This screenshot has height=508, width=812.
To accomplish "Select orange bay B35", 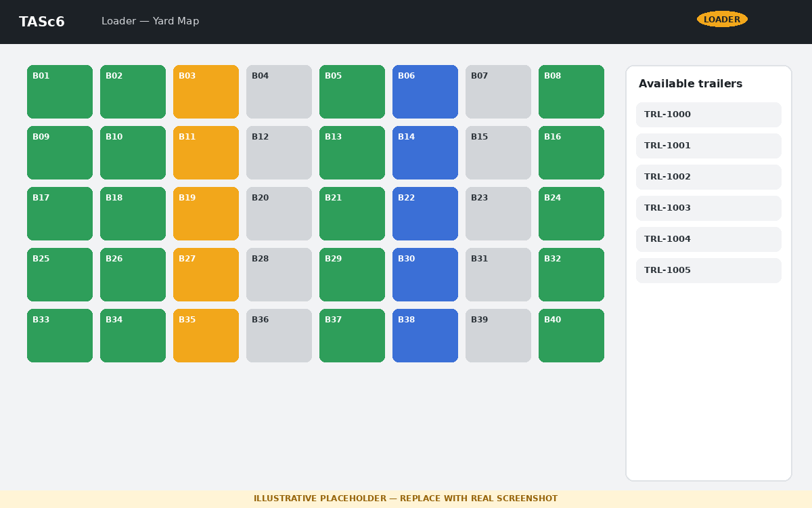I will click(206, 336).
